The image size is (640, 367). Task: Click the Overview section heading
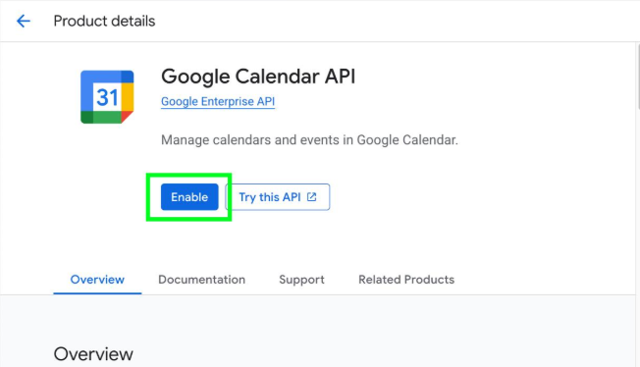point(93,354)
